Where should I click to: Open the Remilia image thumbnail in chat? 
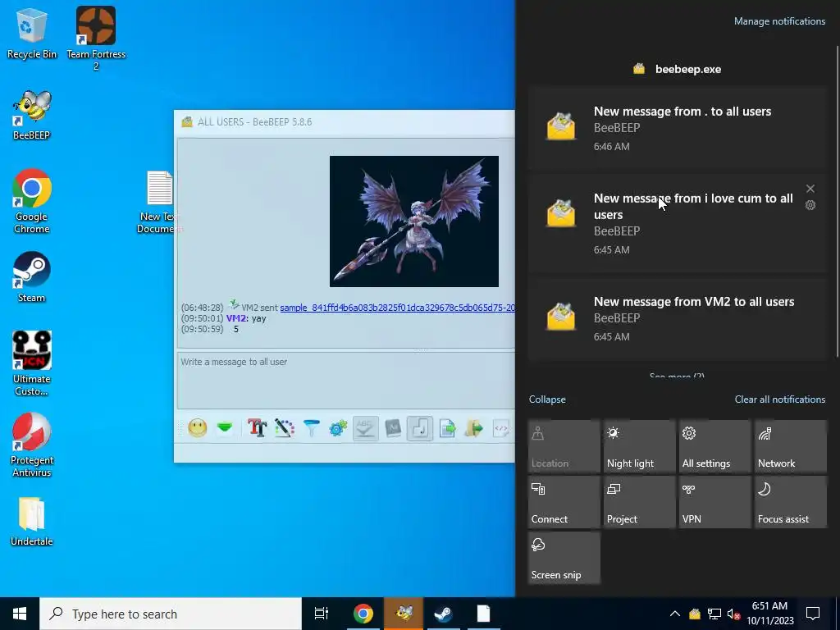pyautogui.click(x=414, y=221)
